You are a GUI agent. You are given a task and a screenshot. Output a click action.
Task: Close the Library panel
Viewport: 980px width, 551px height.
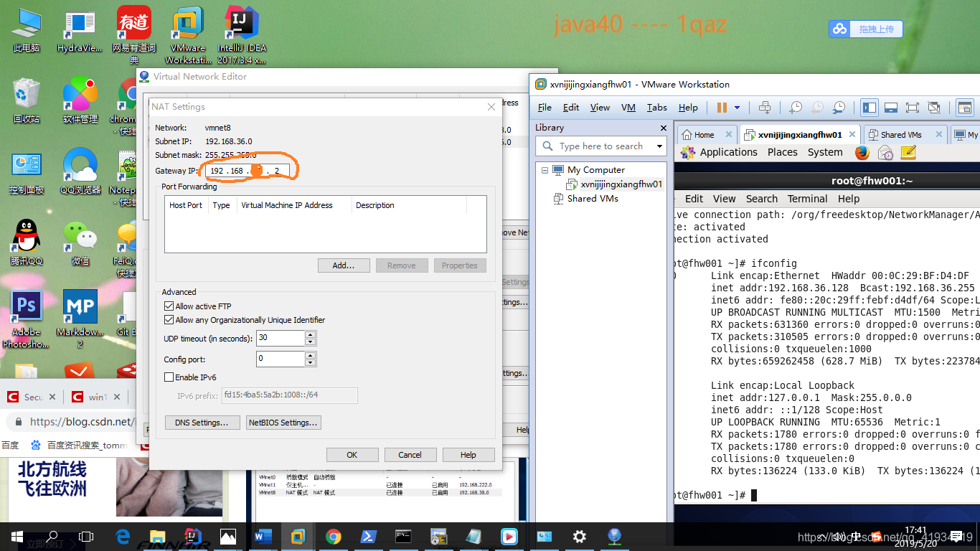664,128
